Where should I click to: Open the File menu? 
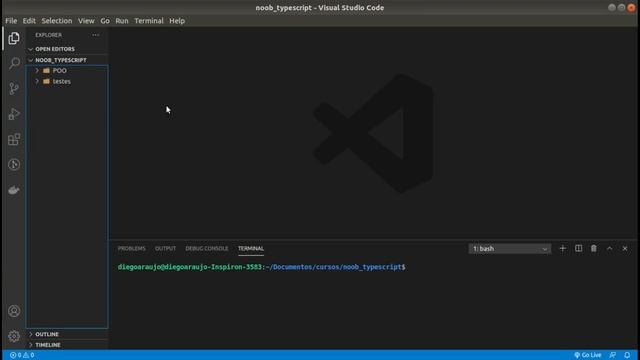tap(11, 21)
